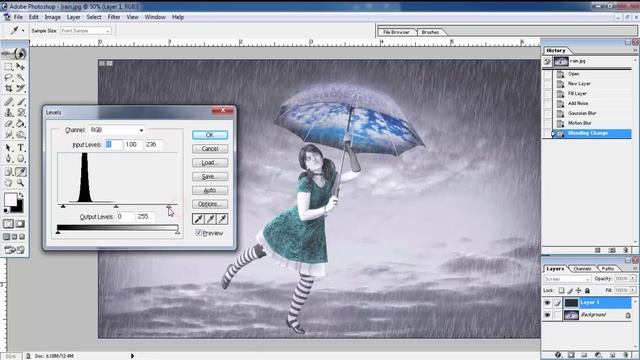This screenshot has width=640, height=360.
Task: Click the input midtone gamma slider
Action: (x=116, y=206)
